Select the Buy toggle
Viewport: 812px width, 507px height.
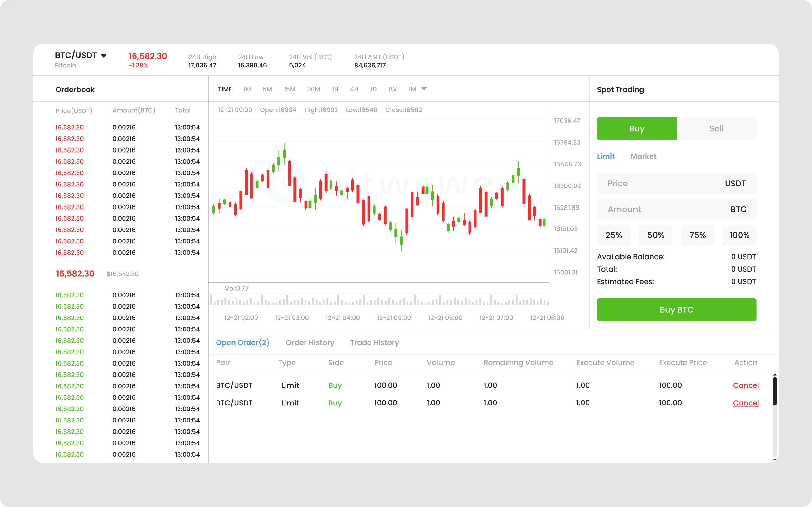point(637,128)
